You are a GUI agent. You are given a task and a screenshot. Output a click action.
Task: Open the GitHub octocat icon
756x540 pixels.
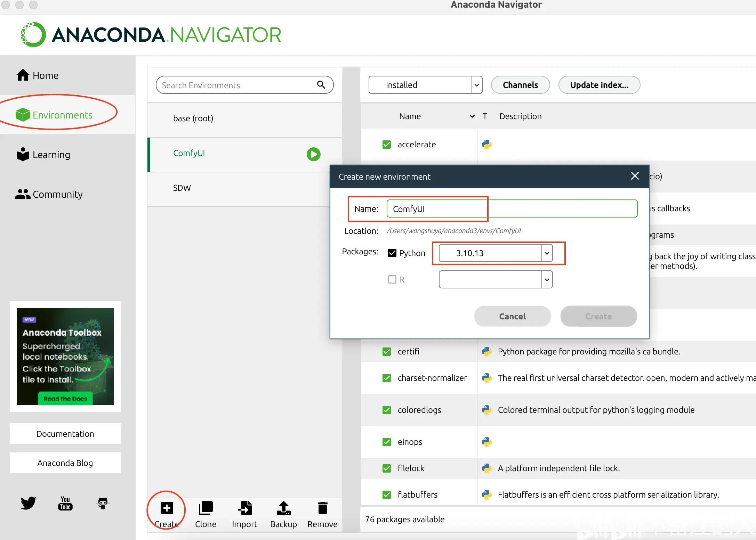(103, 503)
